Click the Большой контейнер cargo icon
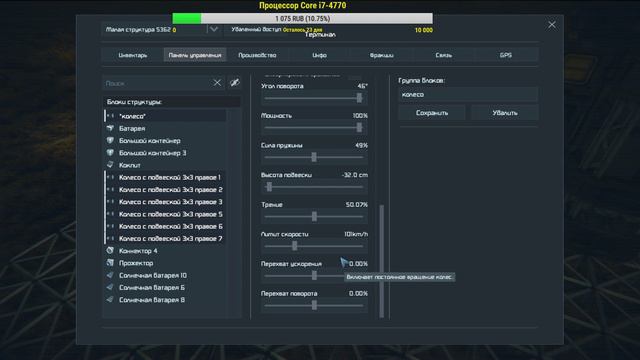 (110, 140)
